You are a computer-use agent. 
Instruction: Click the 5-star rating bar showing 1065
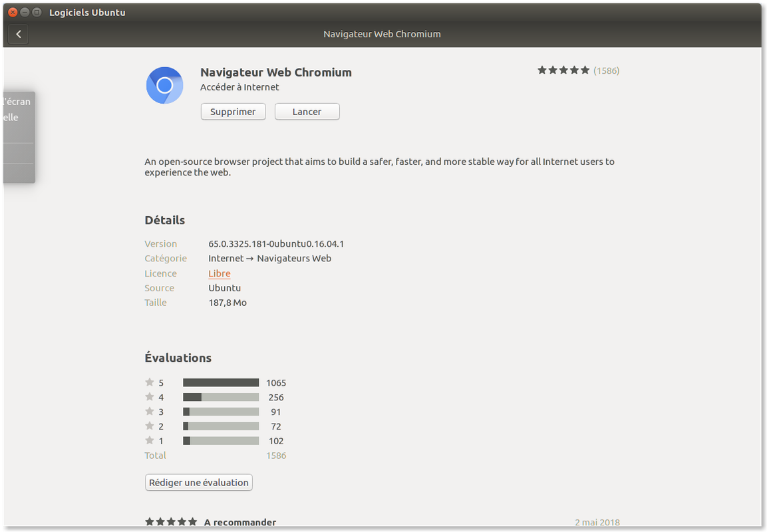[x=221, y=383]
